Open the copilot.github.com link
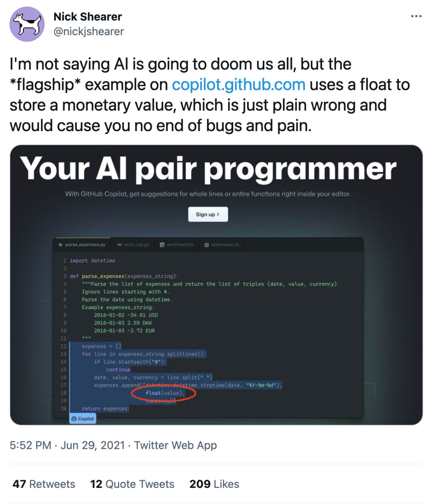435x504 pixels. tap(238, 85)
